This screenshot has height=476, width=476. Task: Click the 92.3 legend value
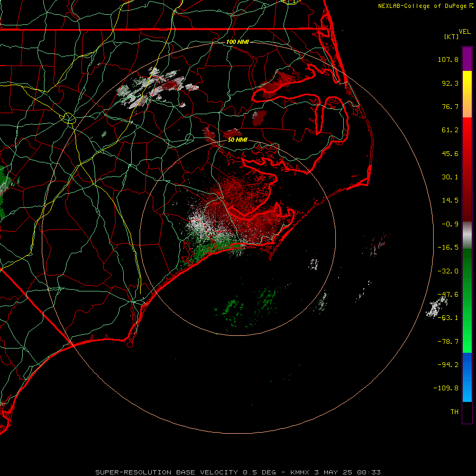coord(450,83)
